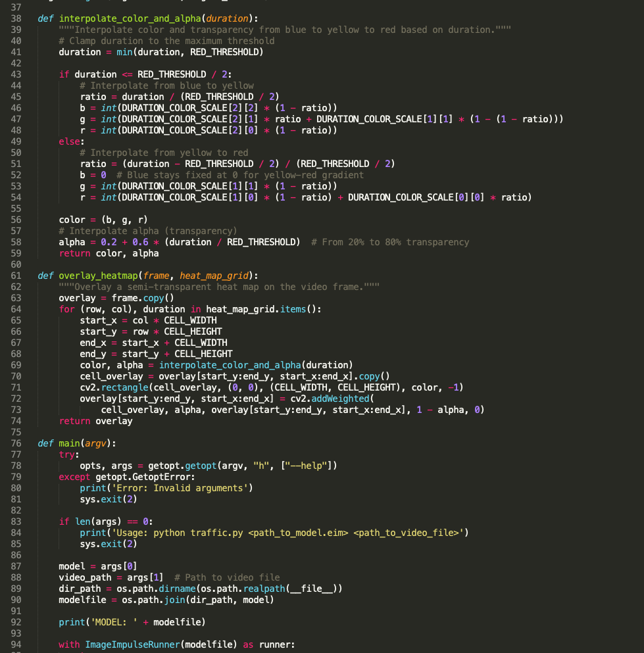Screen dimensions: 644x653
Task: Click line number 38 in the gutter
Action: pyautogui.click(x=16, y=18)
